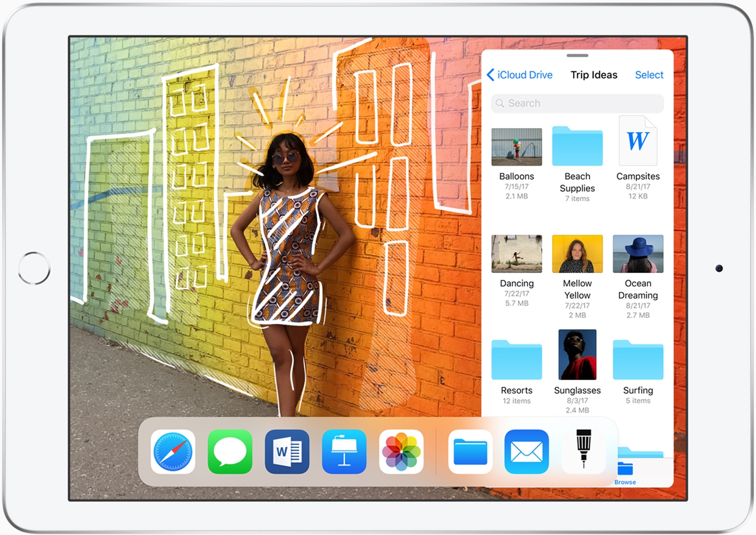Launch Microsoft Word from the dock
Viewport: 756px width, 535px height.
(287, 451)
